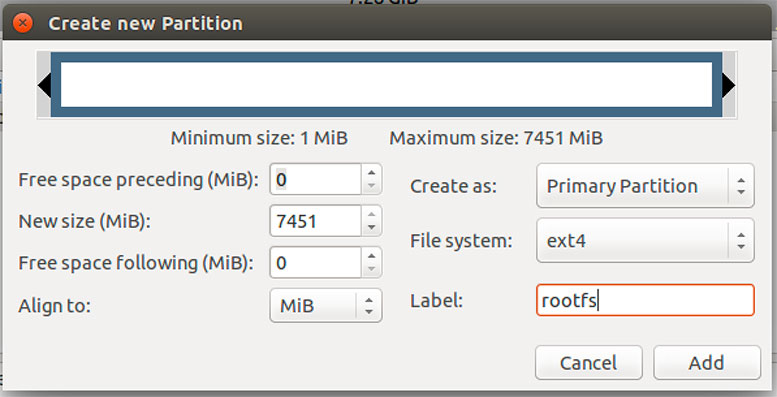
Task: Click inside Free space following input field
Action: click(x=316, y=263)
